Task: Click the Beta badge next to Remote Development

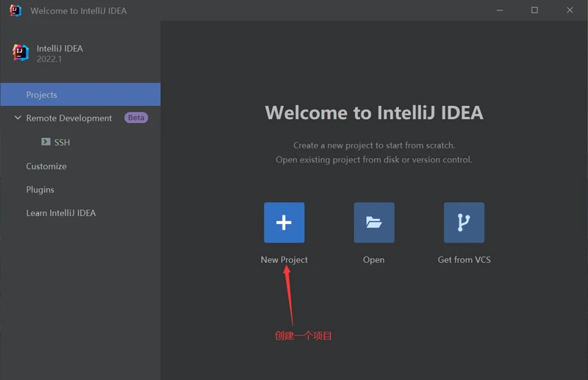Action: (136, 118)
